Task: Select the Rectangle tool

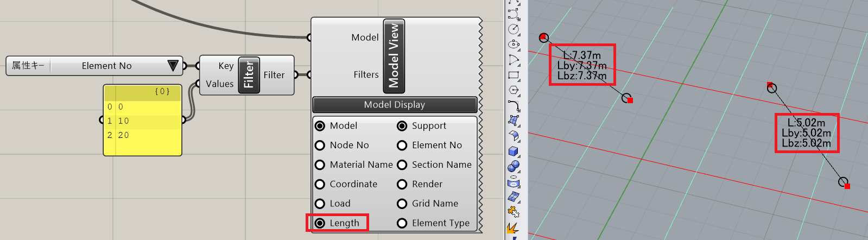Action: point(514,75)
